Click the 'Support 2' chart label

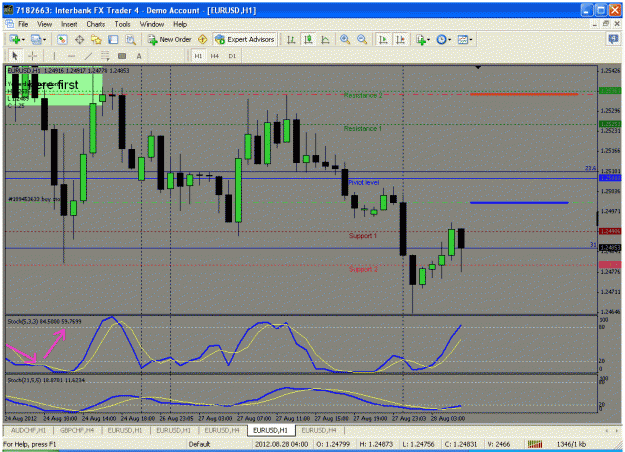(x=363, y=269)
